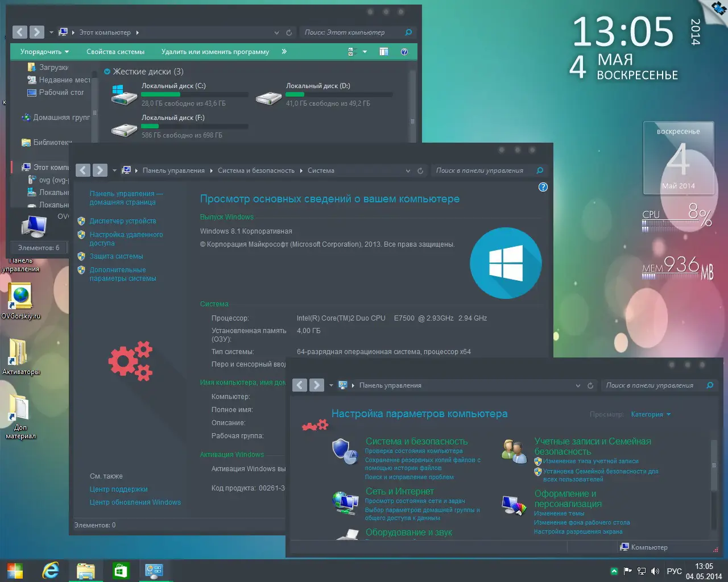Go forward in Этот компьютер window
Viewport: 728px width, 582px height.
pyautogui.click(x=37, y=32)
